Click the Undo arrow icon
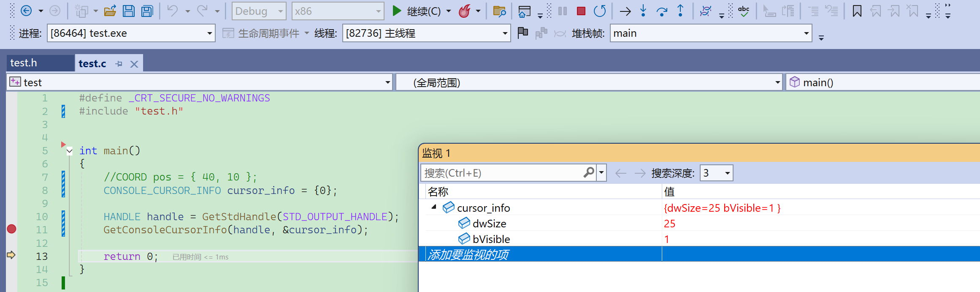This screenshot has width=980, height=292. tap(172, 11)
